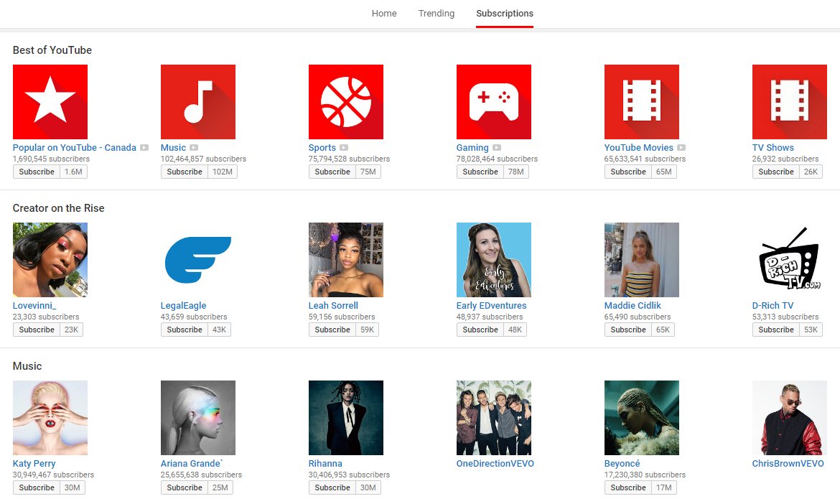Switch to the Trending tab
The image size is (840, 504).
coord(436,14)
